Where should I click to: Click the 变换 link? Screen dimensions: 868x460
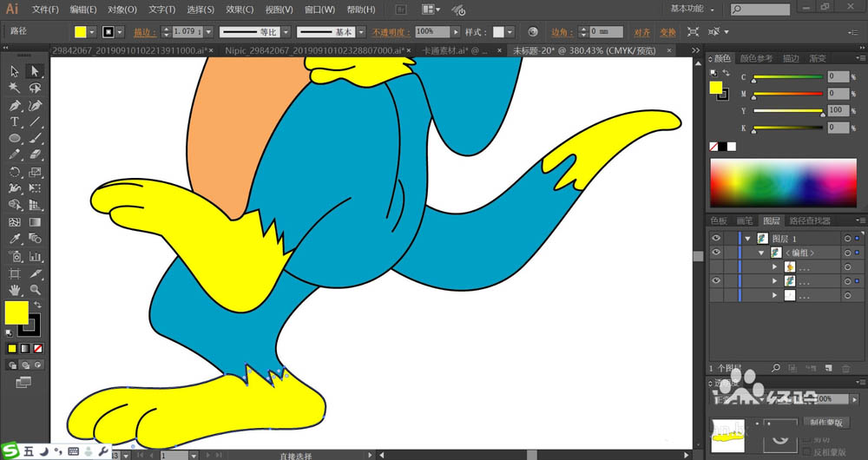667,32
